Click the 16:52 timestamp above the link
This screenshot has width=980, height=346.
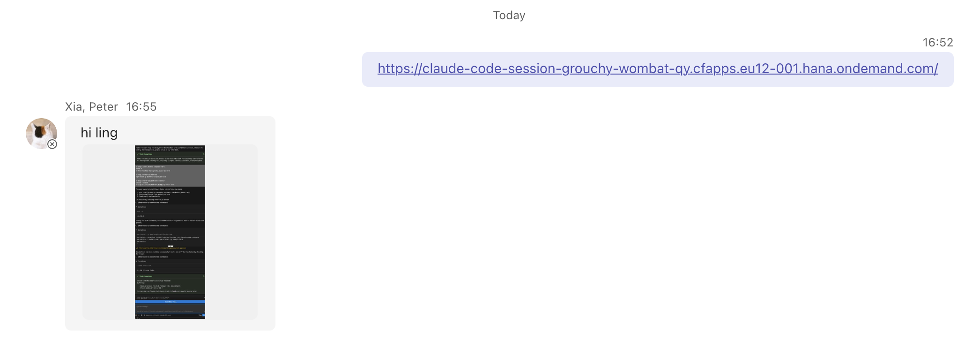click(x=937, y=43)
